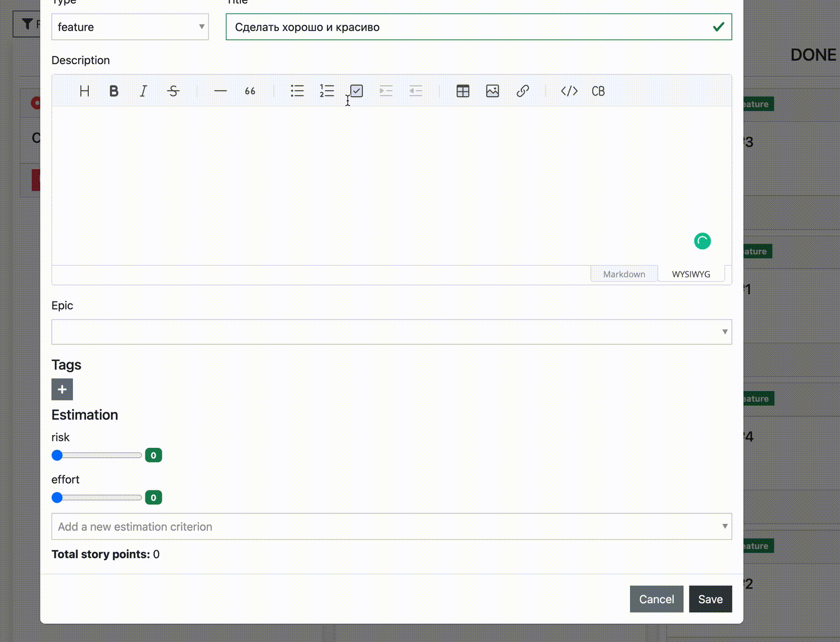Insert an image into description
Viewport: 840px width, 642px height.
(x=492, y=91)
